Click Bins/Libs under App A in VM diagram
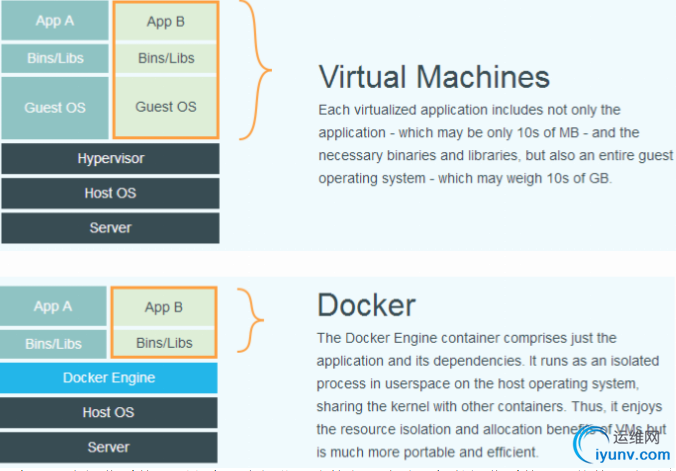Screen dimensions: 676x471 [x=55, y=58]
